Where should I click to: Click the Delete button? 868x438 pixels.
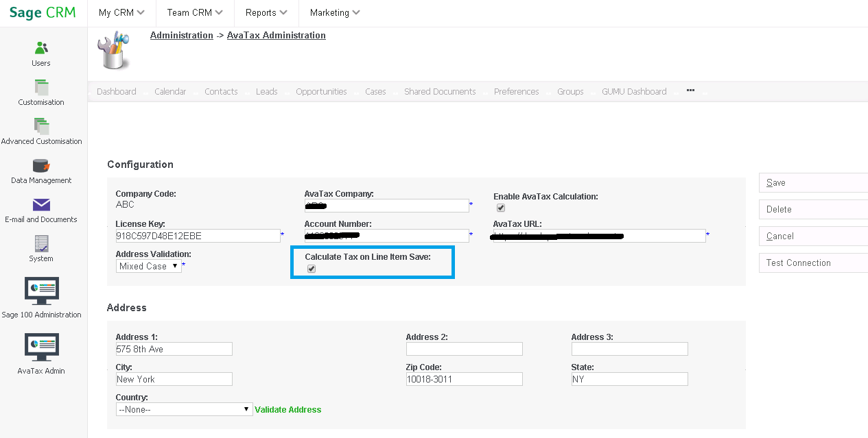click(813, 210)
